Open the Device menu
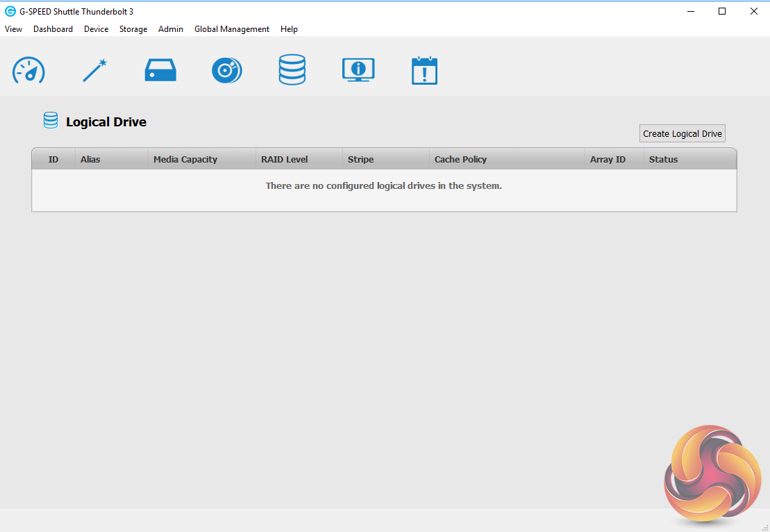 tap(97, 29)
